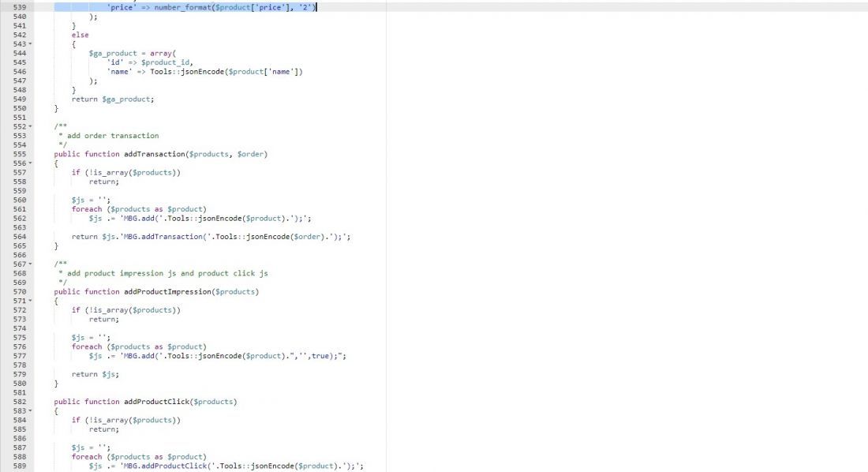The width and height of the screenshot is (868, 472).
Task: Click the return MBG.addTransaction statement
Action: point(211,237)
